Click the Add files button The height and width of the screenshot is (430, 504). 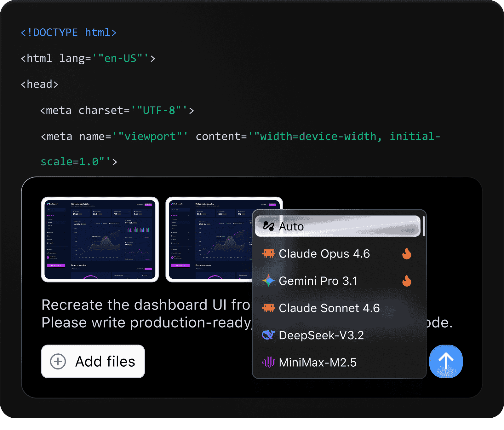tap(93, 361)
